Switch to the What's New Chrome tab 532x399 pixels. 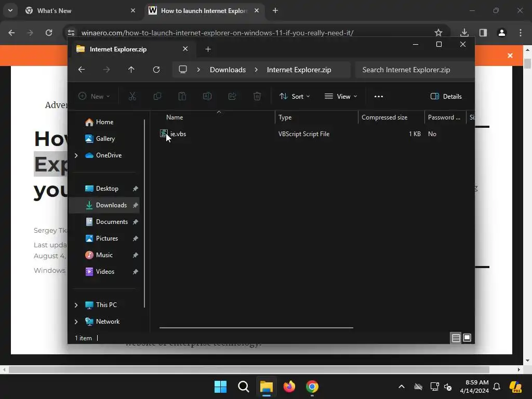[81, 10]
